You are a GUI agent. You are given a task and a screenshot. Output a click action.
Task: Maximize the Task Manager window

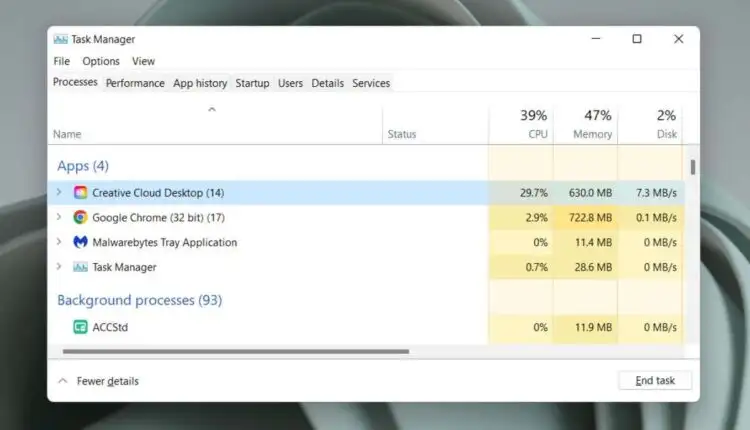tap(637, 39)
